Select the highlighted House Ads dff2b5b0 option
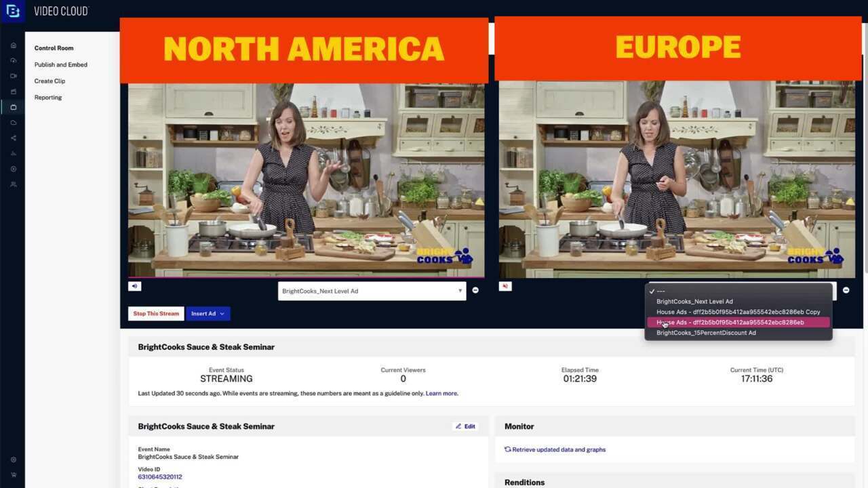 pyautogui.click(x=738, y=323)
